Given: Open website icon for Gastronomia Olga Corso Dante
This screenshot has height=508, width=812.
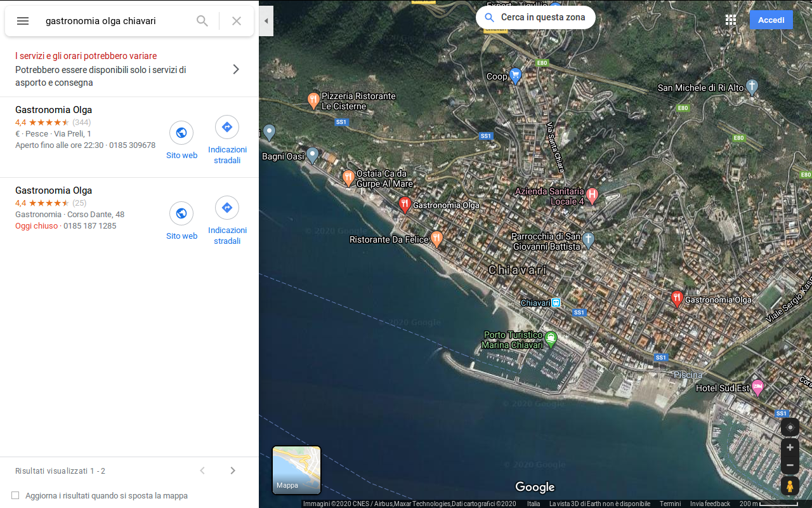Looking at the screenshot, I should coord(181,213).
